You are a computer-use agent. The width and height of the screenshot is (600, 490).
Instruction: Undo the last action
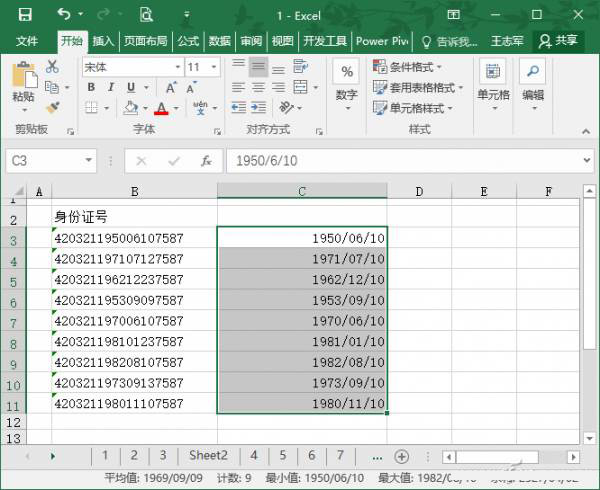64,15
